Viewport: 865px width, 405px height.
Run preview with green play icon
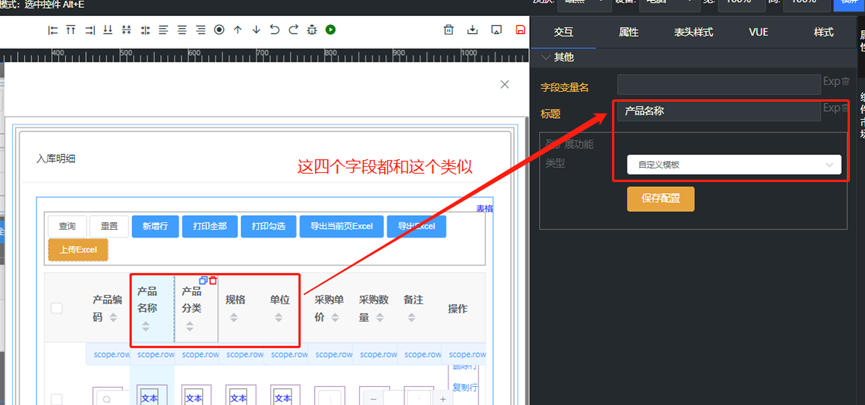pos(330,30)
